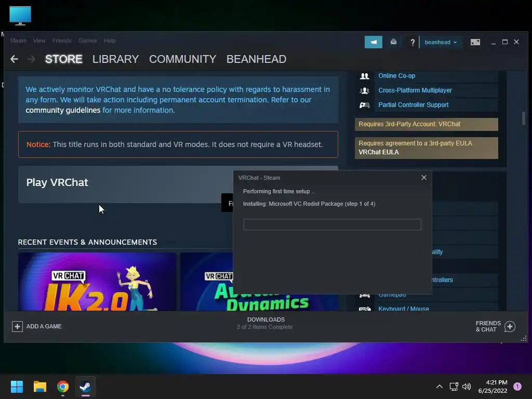532x399 pixels.
Task: Open the VRChat EULA link
Action: coord(379,152)
